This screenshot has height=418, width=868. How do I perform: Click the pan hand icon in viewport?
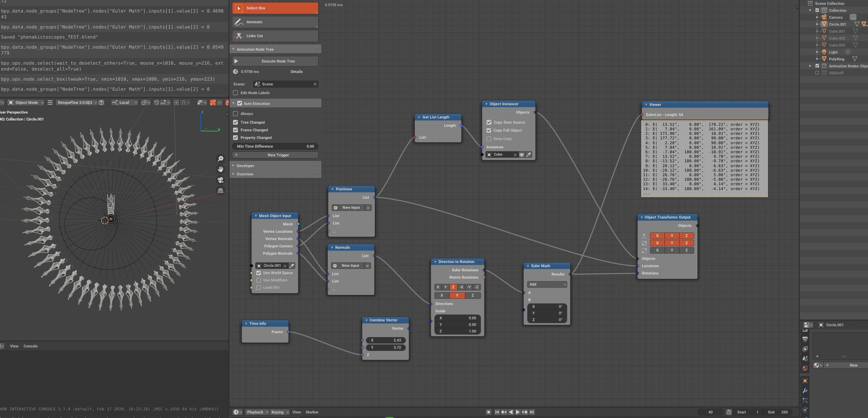[x=220, y=170]
